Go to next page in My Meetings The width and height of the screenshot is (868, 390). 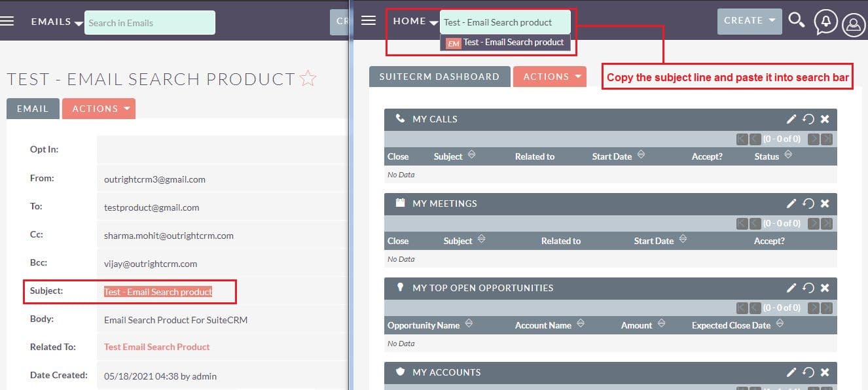pos(814,223)
